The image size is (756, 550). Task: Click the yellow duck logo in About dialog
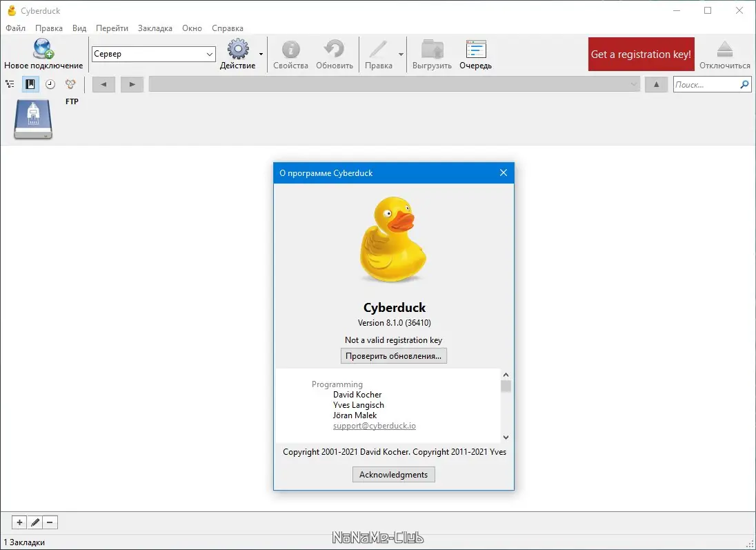coord(393,239)
